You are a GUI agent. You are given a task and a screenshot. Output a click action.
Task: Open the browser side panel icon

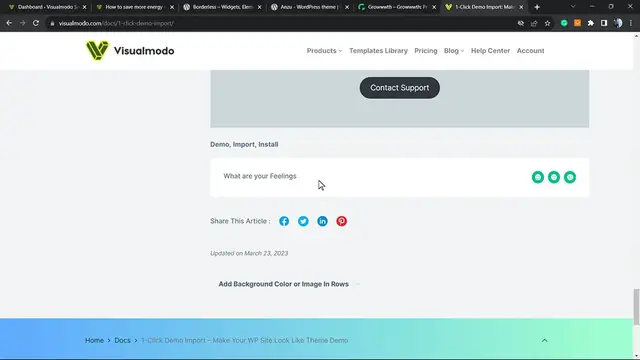604,23
